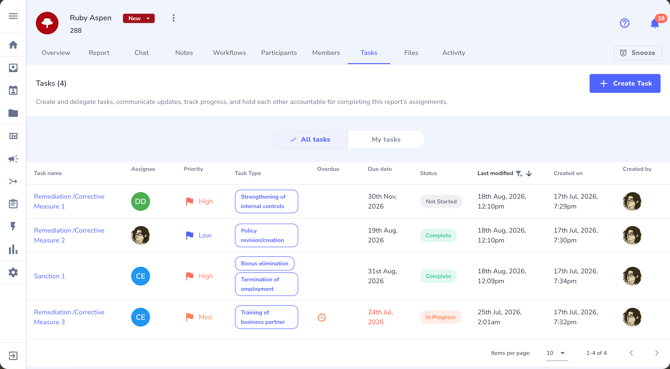
Task: Open Remediation /Corrective Measure 1 link
Action: click(69, 202)
